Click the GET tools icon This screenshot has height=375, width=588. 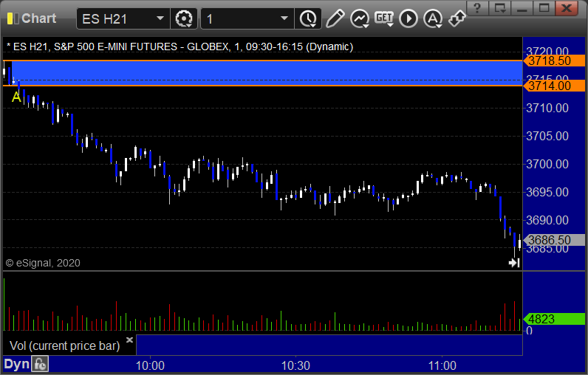384,18
